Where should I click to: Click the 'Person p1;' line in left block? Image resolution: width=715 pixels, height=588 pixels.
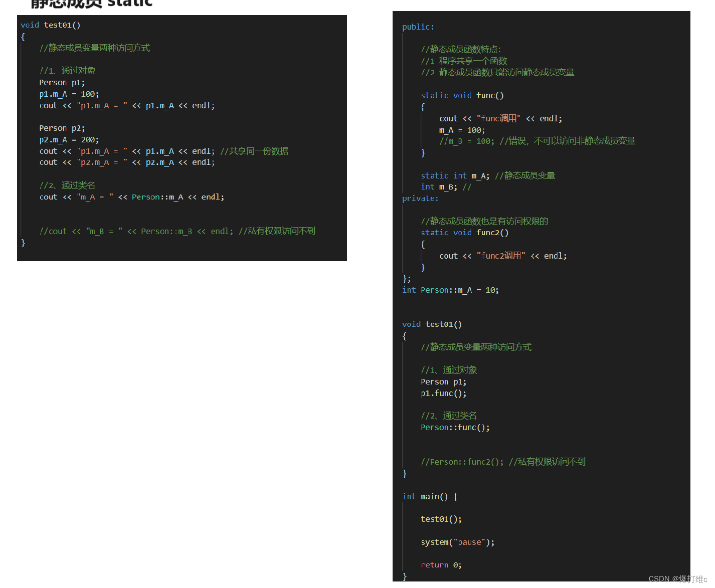point(62,83)
